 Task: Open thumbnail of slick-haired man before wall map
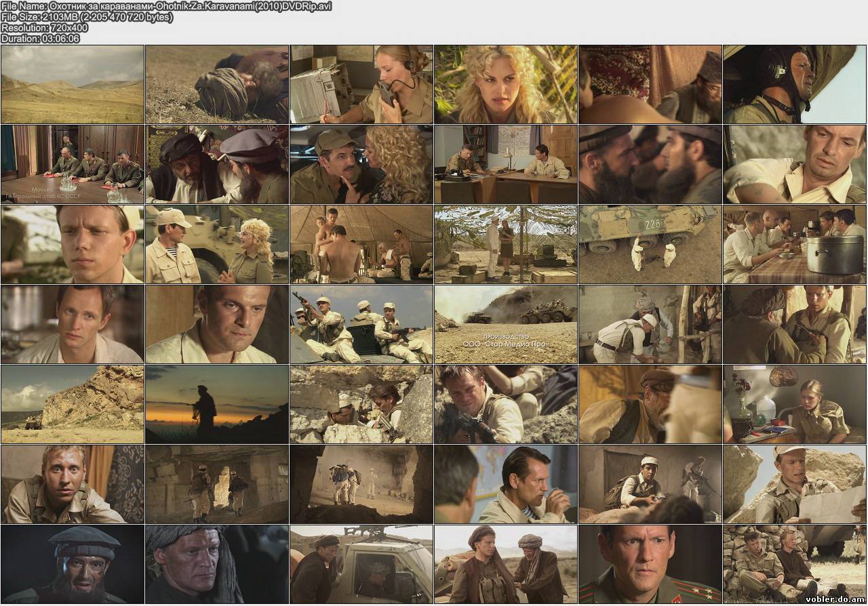(506, 485)
